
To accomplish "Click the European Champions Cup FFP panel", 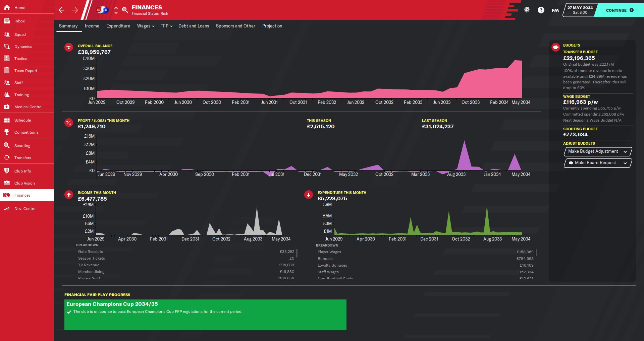I will click(x=205, y=315).
